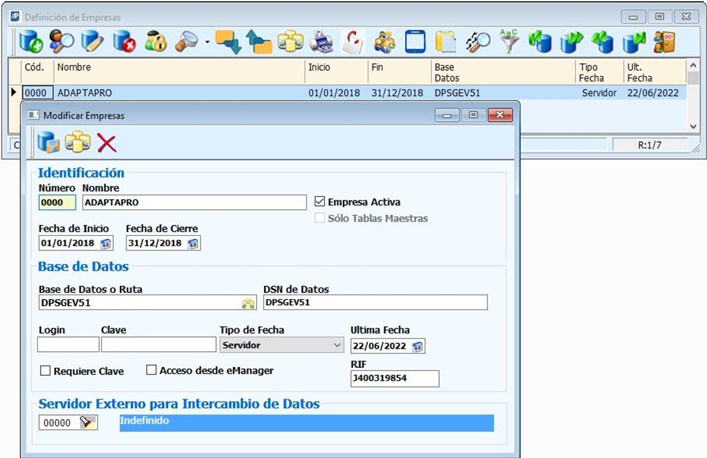Open the Tipo de Fecha dropdown
Image resolution: width=707 pixels, height=458 pixels.
point(335,345)
